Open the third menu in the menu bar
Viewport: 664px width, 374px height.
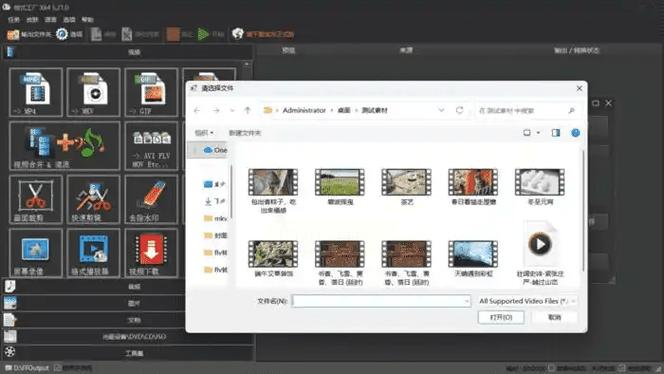[x=50, y=19]
